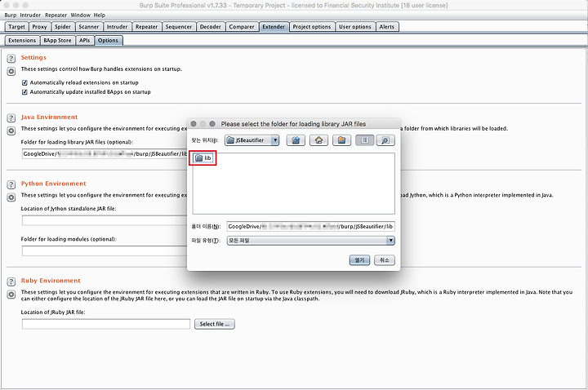Screen dimensions: 588x390
Task: Open the file type dropdown in dialog
Action: (311, 241)
